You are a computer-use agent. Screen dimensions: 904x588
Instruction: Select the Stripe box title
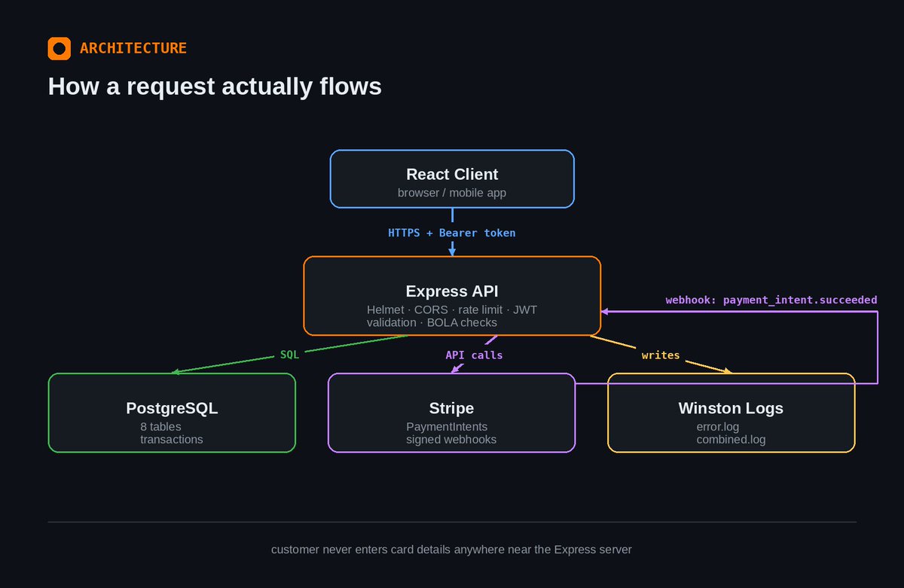(452, 408)
